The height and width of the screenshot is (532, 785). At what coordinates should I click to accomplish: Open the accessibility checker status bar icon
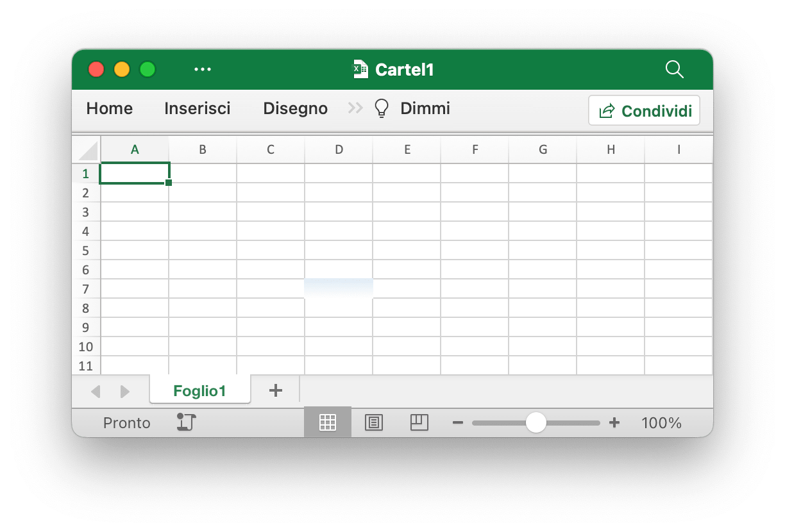(x=186, y=422)
